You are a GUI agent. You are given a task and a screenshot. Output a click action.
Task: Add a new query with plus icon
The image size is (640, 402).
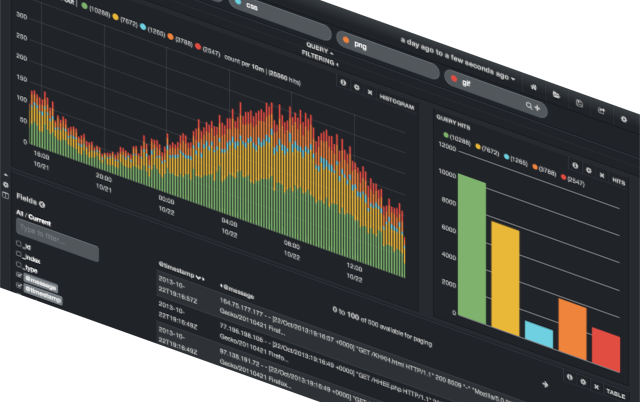tap(537, 108)
